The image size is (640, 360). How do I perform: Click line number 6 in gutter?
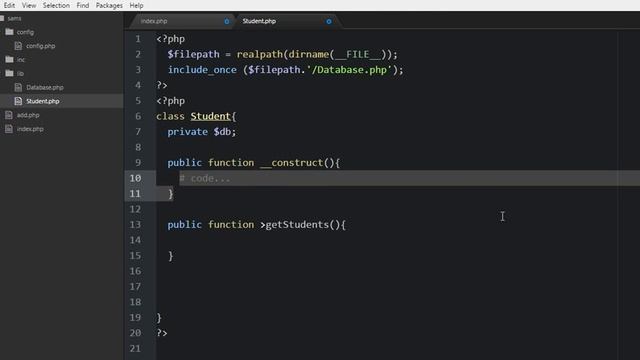(x=138, y=116)
